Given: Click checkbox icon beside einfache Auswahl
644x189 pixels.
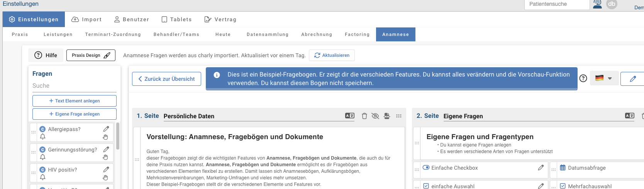Looking at the screenshot, I should pyautogui.click(x=426, y=186).
